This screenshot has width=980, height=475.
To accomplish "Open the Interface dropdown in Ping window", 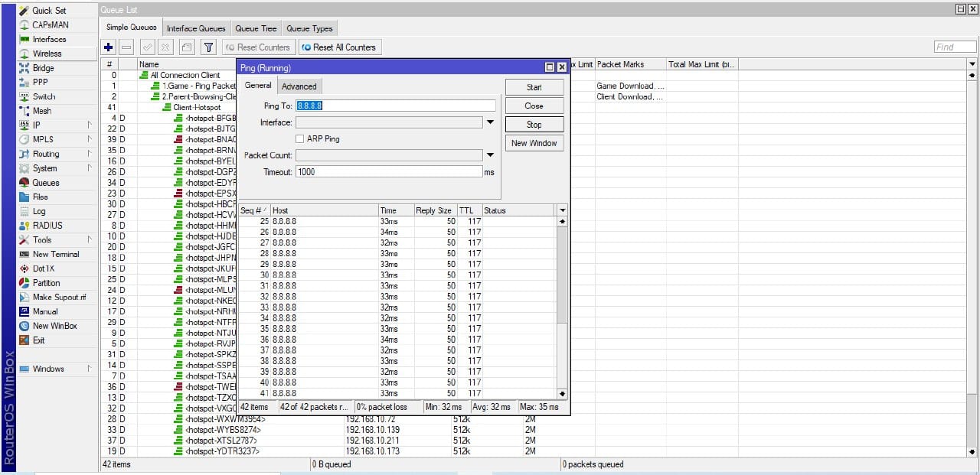I will point(491,122).
